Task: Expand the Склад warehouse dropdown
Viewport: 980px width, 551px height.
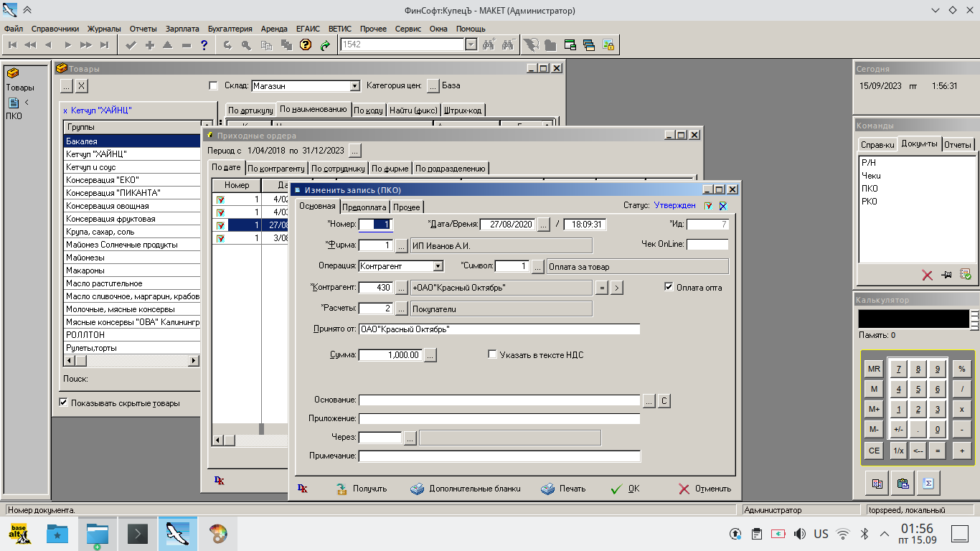Action: [x=354, y=86]
